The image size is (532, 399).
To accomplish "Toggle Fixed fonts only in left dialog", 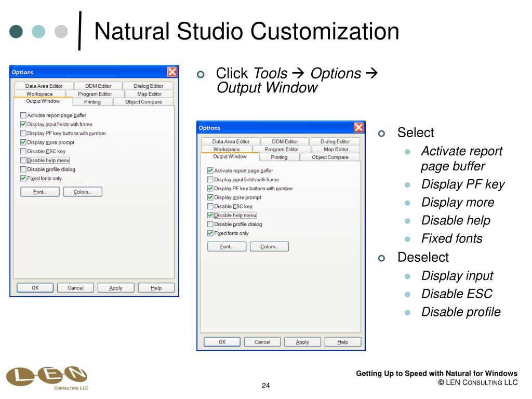I will pyautogui.click(x=23, y=178).
